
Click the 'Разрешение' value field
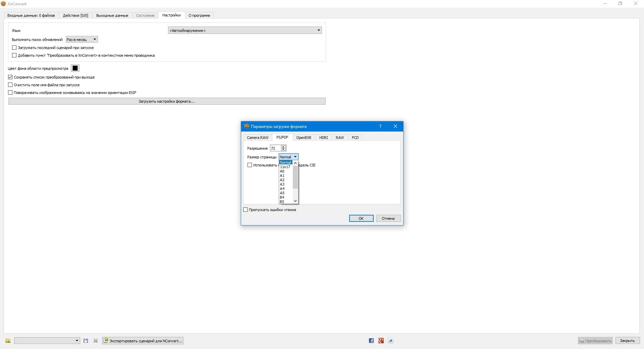[x=275, y=148]
